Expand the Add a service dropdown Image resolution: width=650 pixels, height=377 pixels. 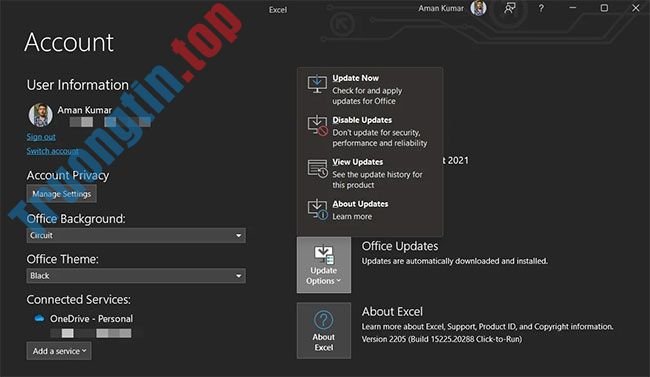click(x=59, y=351)
